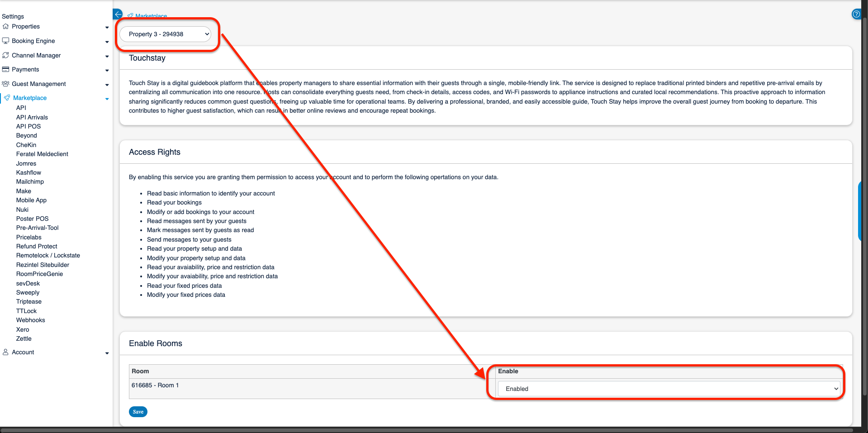Go to API POS page

click(x=28, y=126)
